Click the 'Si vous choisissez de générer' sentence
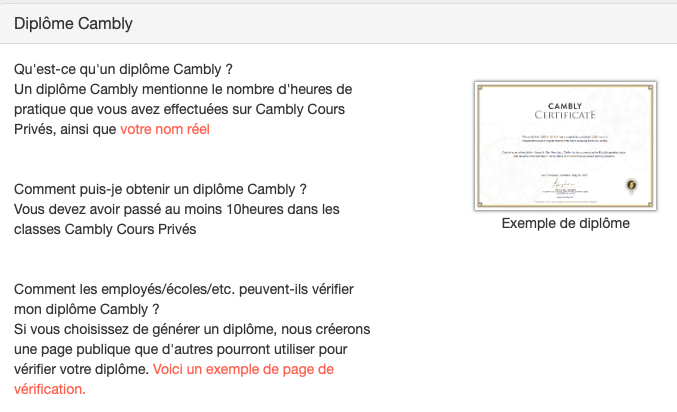 (x=192, y=329)
